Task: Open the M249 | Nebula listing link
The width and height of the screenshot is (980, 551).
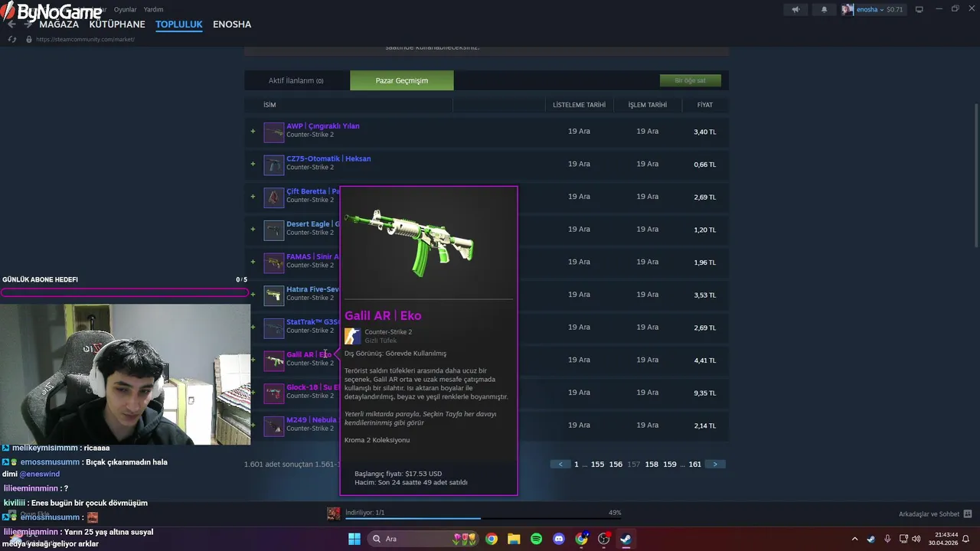Action: pos(312,420)
